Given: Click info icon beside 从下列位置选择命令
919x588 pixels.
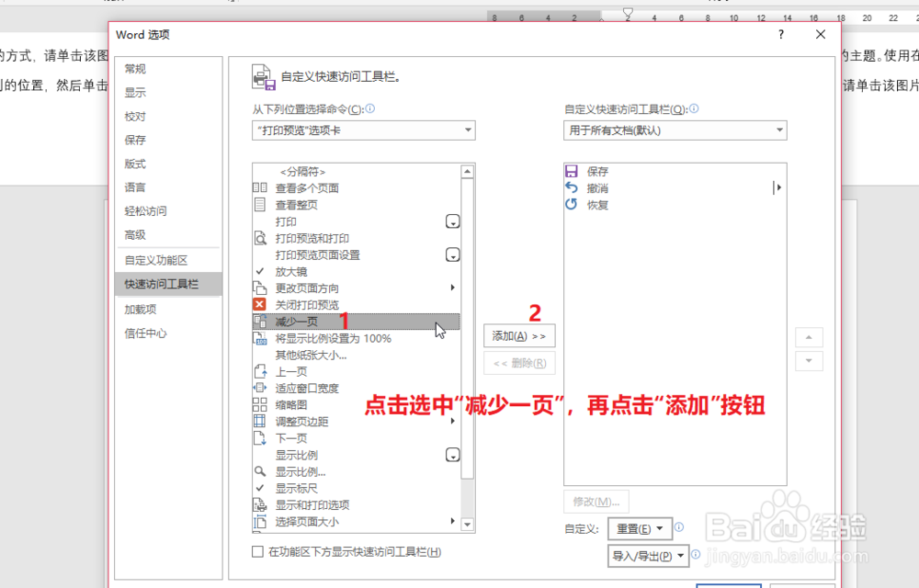Looking at the screenshot, I should pyautogui.click(x=370, y=108).
